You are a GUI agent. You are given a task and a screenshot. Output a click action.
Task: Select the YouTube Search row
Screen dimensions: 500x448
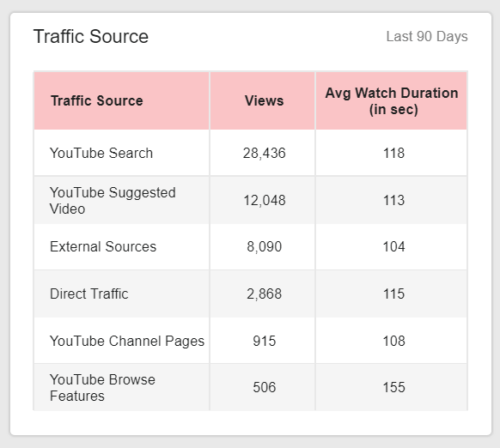coord(250,153)
